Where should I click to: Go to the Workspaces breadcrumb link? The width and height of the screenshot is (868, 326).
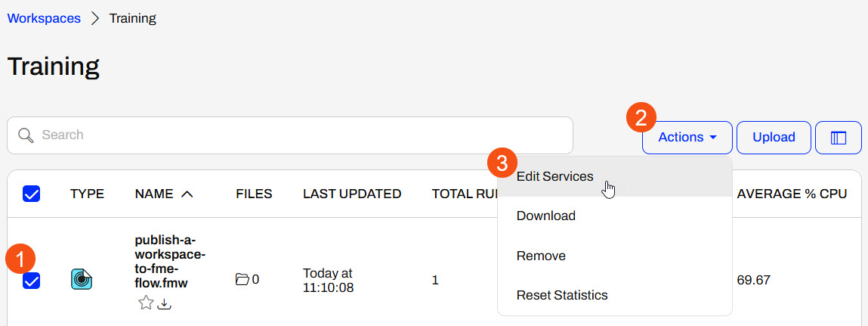tap(44, 19)
